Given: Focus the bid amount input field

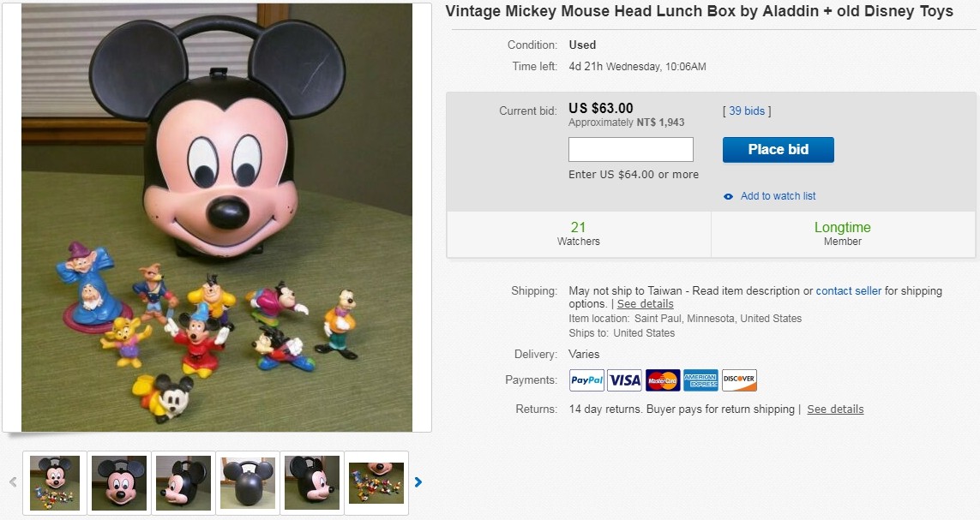Looking at the screenshot, I should [631, 149].
